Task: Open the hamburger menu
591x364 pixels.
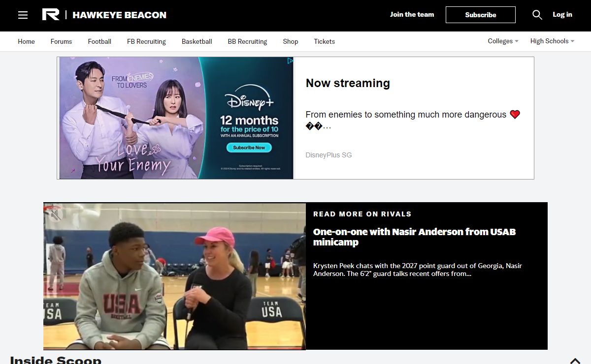Action: coord(23,15)
